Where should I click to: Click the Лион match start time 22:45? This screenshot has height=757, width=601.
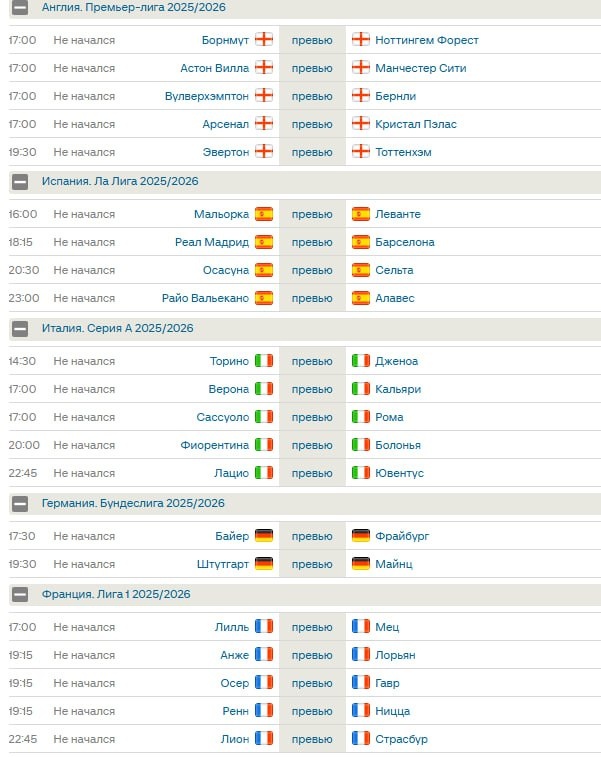pyautogui.click(x=23, y=739)
